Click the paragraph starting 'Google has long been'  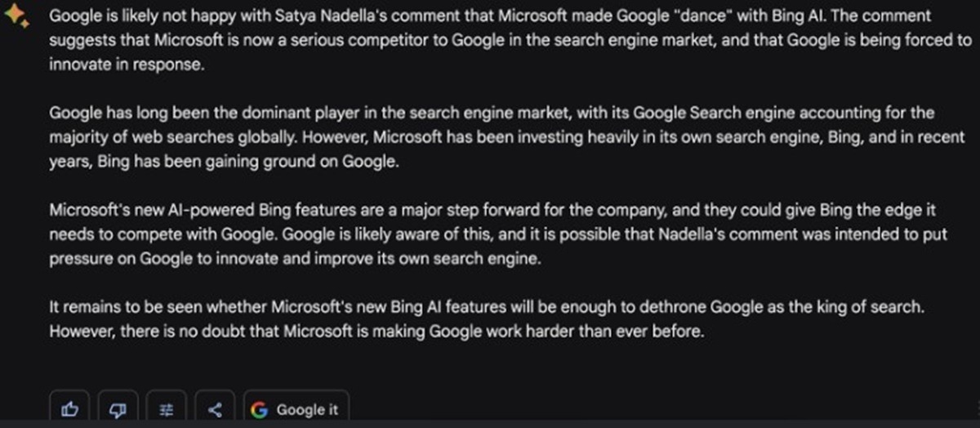[x=490, y=137]
